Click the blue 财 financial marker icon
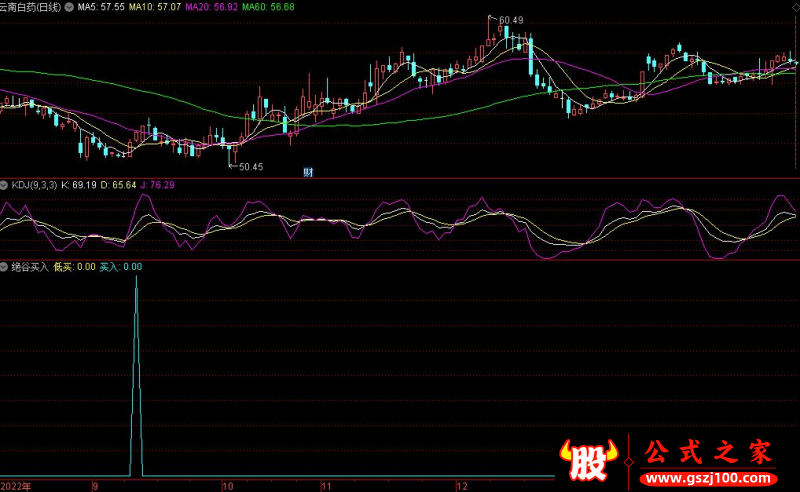This screenshot has width=800, height=492. coord(308,172)
